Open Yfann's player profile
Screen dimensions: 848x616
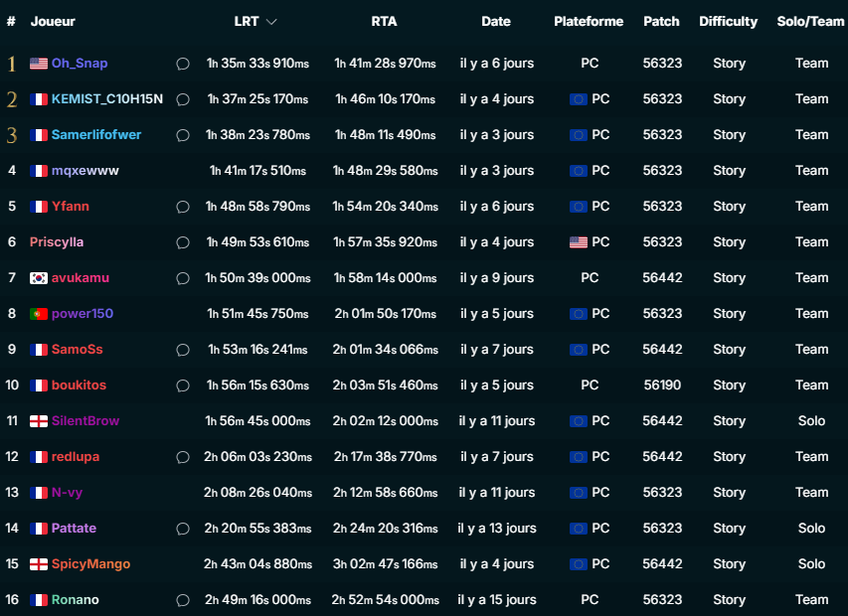click(71, 207)
